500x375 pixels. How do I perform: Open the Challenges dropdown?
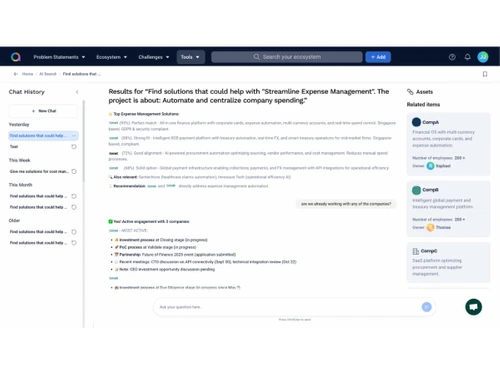click(x=154, y=57)
